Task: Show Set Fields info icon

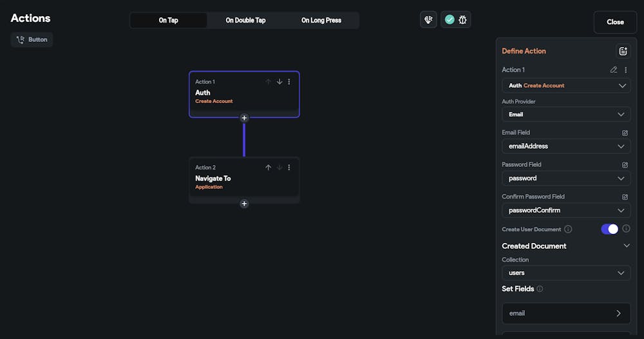Action: pyautogui.click(x=540, y=289)
